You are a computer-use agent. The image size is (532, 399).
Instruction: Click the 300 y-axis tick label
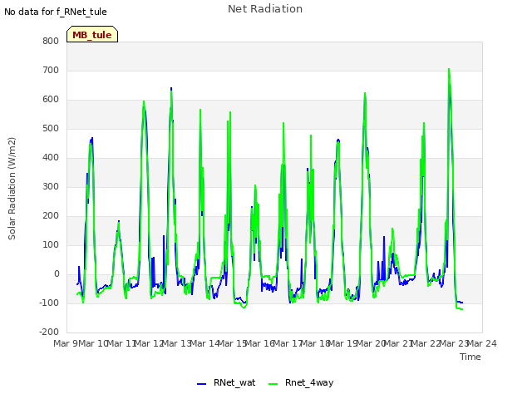[51, 186]
